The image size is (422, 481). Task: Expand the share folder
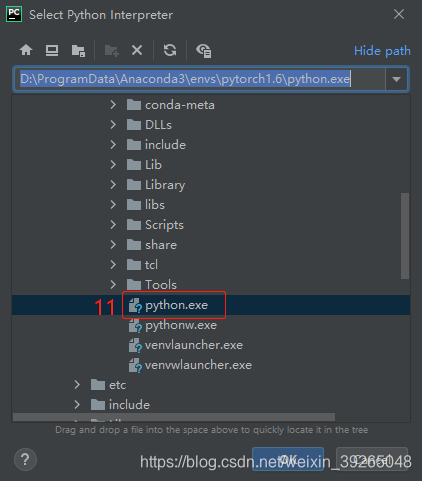tap(113, 245)
